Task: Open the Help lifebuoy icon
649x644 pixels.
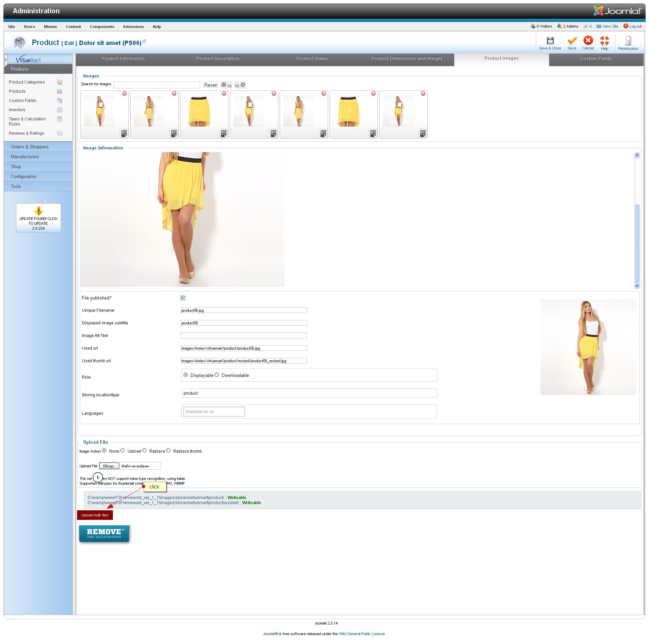Action: 604,41
